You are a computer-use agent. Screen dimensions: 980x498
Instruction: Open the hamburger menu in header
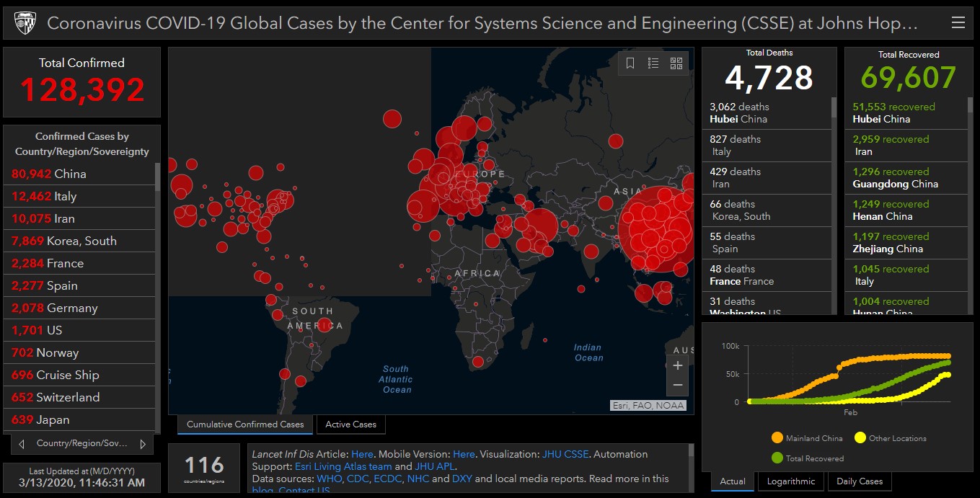coord(958,23)
